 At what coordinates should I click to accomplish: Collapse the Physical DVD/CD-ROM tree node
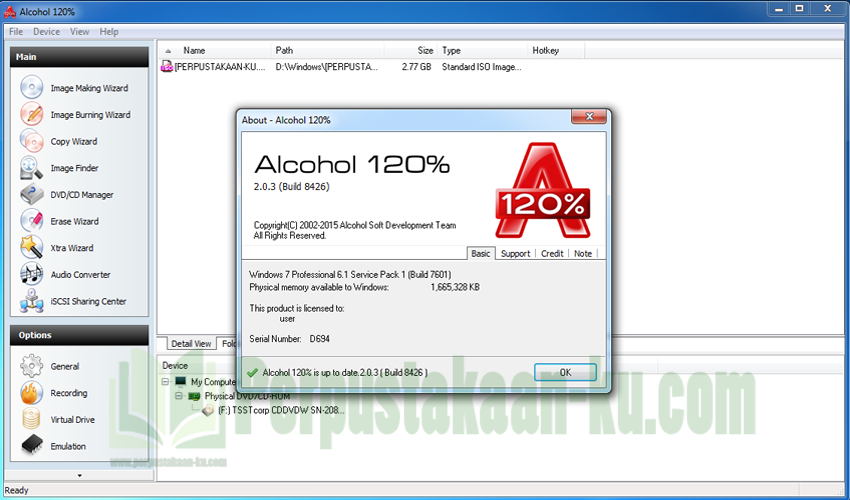coord(178,396)
